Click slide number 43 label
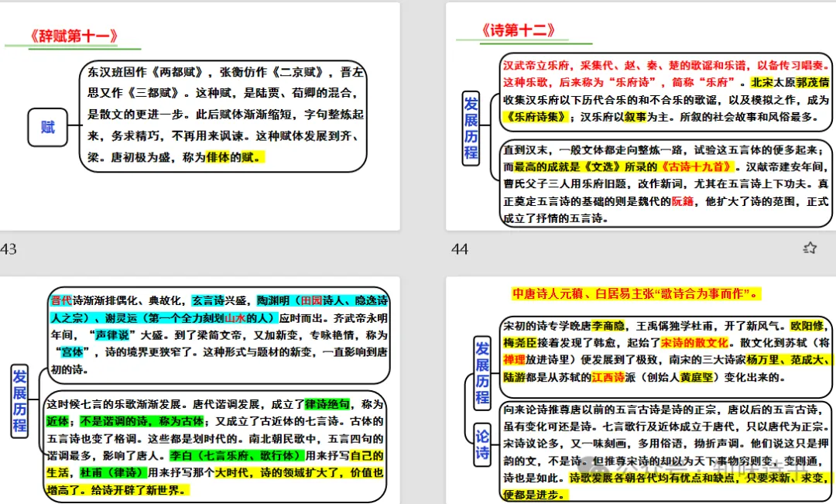 click(x=9, y=249)
